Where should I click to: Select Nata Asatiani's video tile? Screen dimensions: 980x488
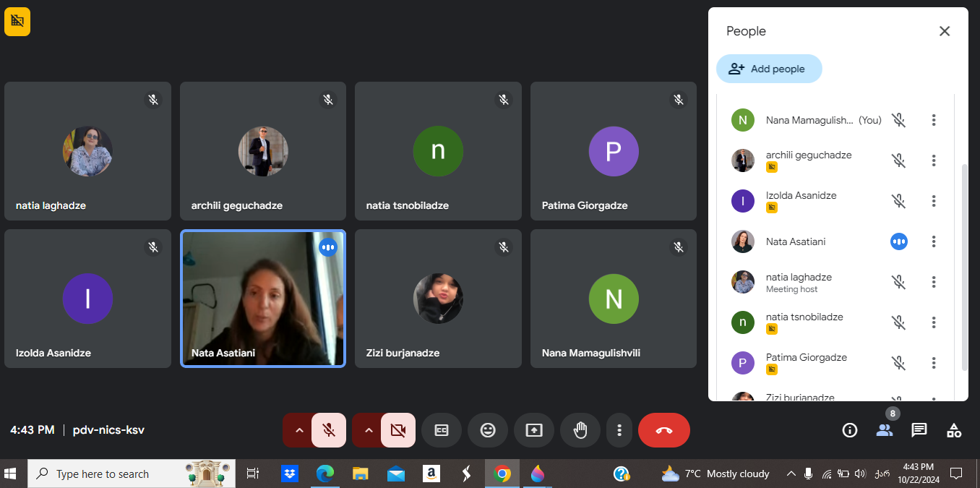263,299
